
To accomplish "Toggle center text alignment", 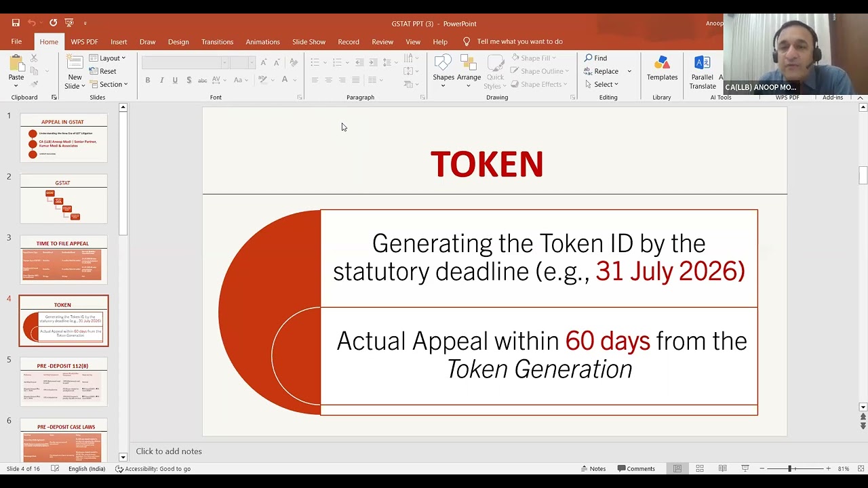I will pos(329,80).
